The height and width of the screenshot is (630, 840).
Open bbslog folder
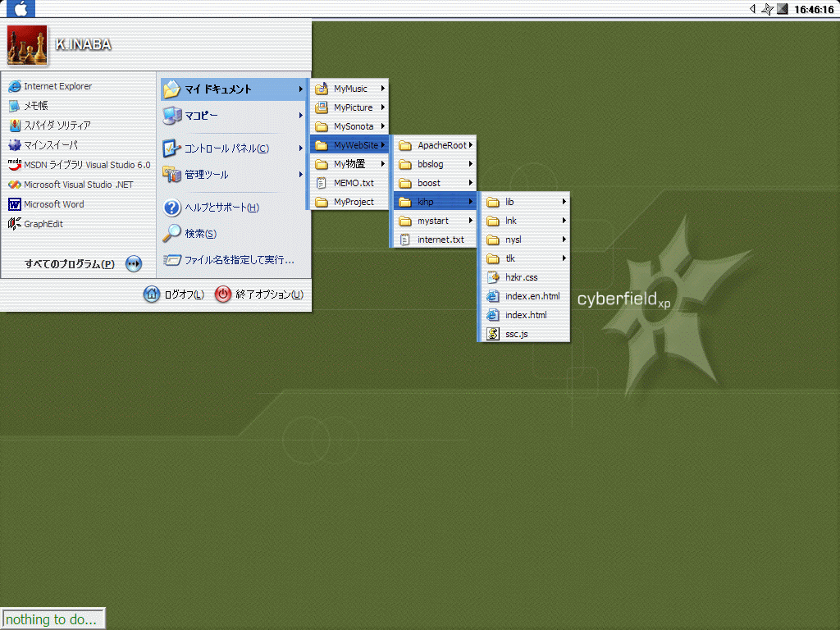click(x=435, y=164)
